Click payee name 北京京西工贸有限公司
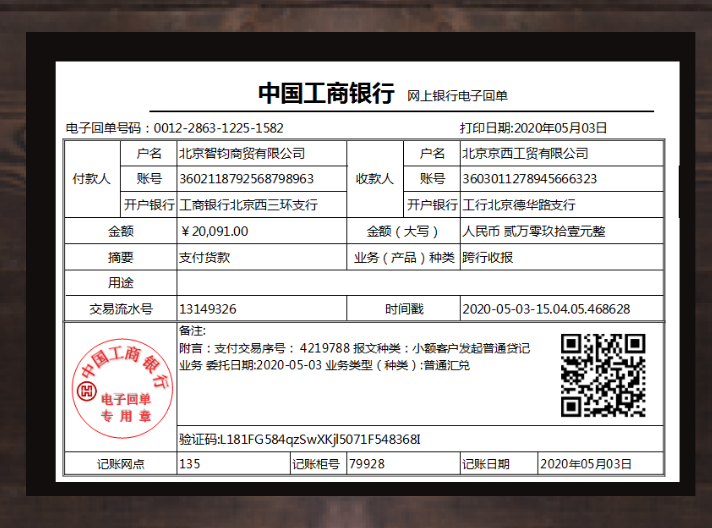Viewport: 712px width, 528px height. click(525, 153)
